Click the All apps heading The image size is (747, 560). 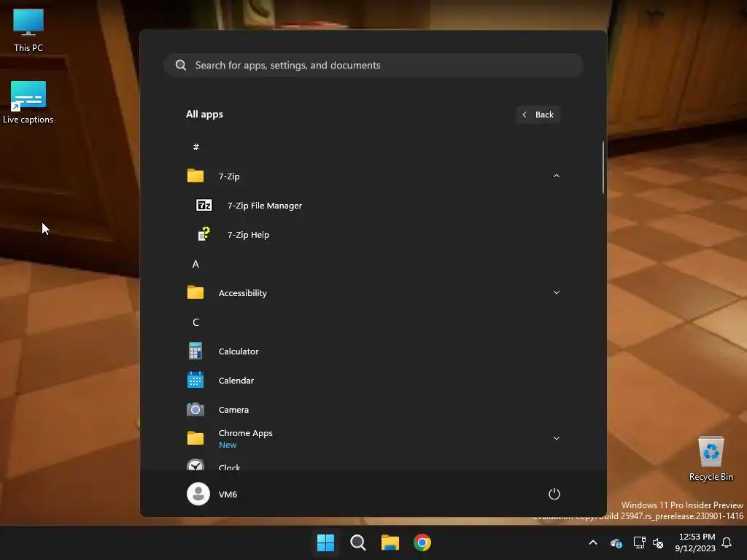pyautogui.click(x=204, y=114)
